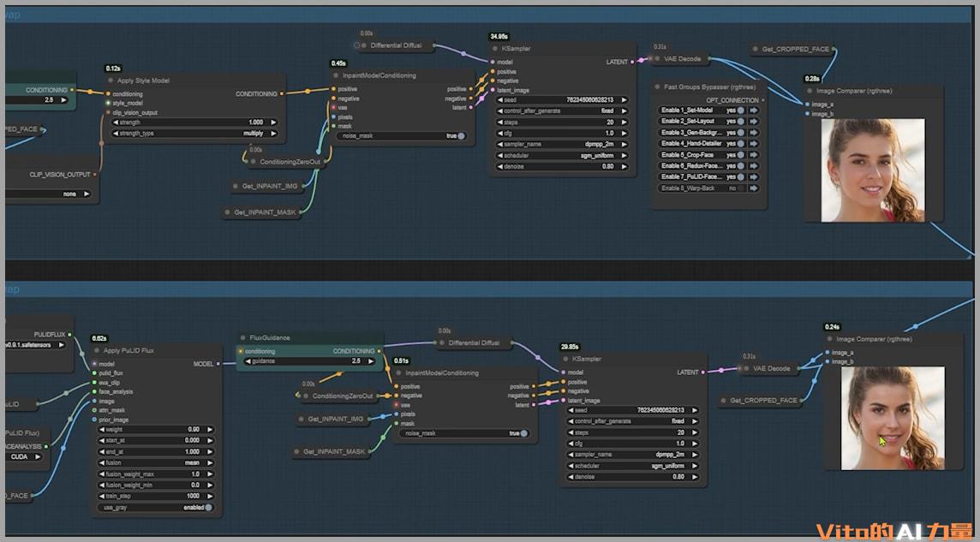This screenshot has height=542, width=980.
Task: Click the arrow beside Enable 3_Gen-Backgr
Action: coord(754,133)
